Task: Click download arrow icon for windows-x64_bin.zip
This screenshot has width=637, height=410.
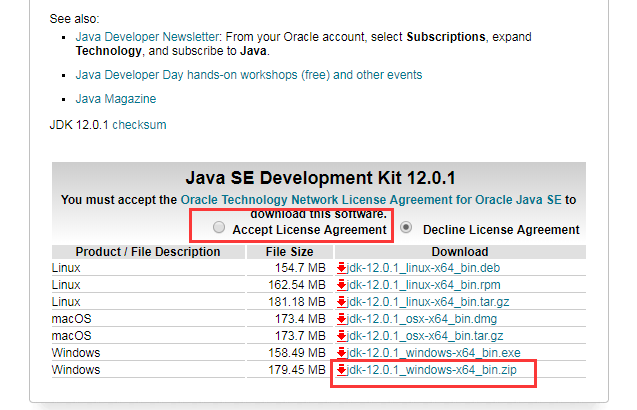Action: coord(341,370)
